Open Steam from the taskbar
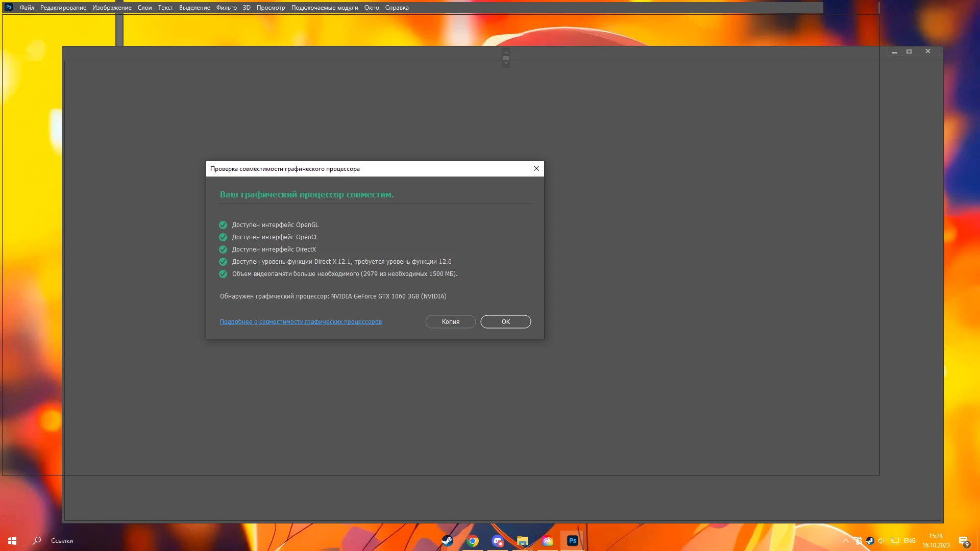The width and height of the screenshot is (980, 551). point(447,541)
